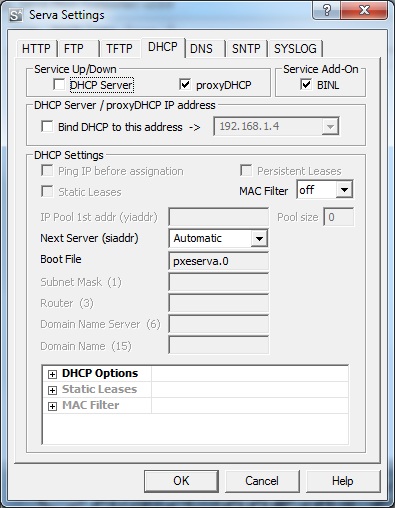This screenshot has height=508, width=395.
Task: Expand the MAC Filter tree node
Action: 52,406
